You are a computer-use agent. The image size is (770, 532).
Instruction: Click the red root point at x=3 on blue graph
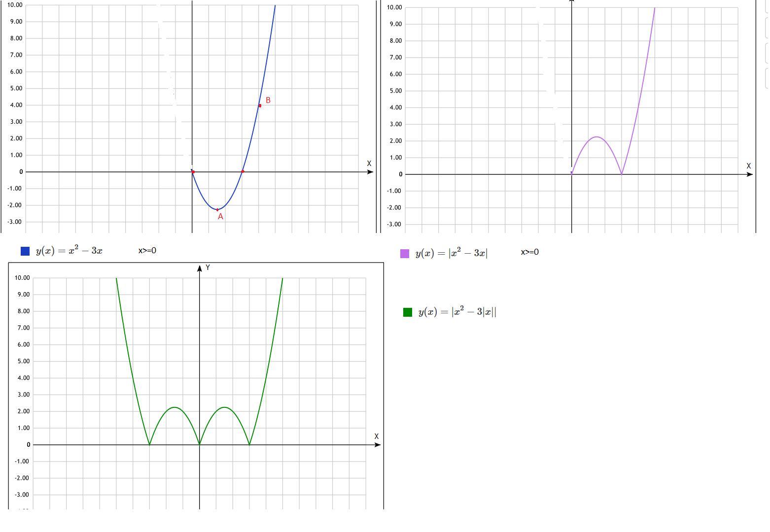pyautogui.click(x=243, y=171)
